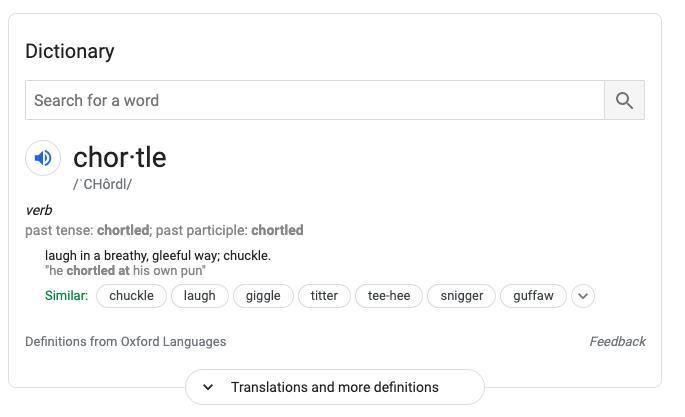The width and height of the screenshot is (685, 417).
Task: Click the chor·tle headword
Action: [x=120, y=157]
